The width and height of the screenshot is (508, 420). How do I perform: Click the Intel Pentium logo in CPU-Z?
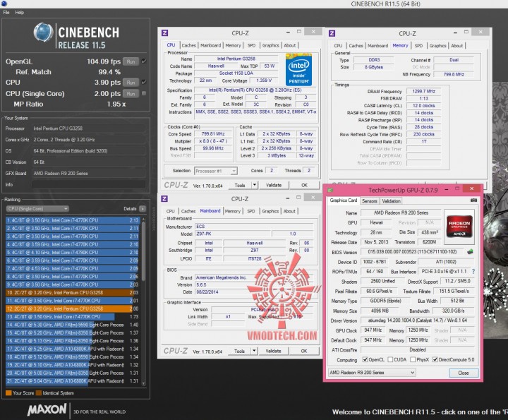click(x=298, y=70)
